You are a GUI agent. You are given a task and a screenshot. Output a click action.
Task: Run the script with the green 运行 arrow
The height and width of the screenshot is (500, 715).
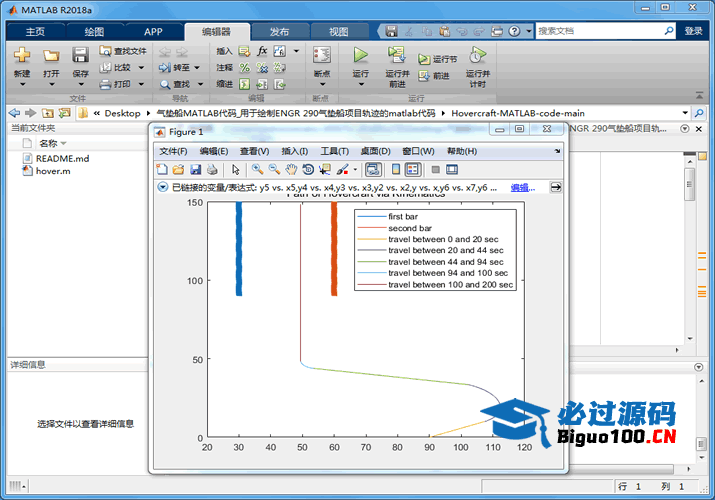(361, 55)
